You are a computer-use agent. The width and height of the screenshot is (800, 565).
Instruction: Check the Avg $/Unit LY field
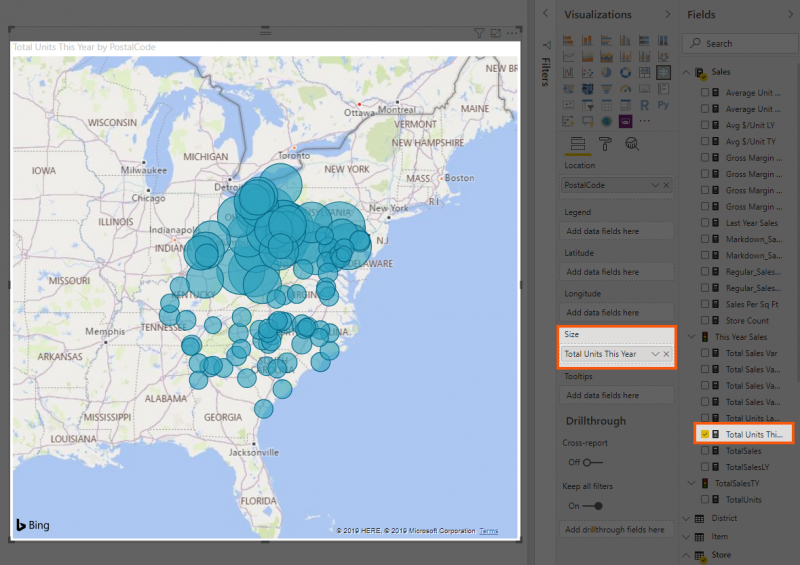pos(705,125)
